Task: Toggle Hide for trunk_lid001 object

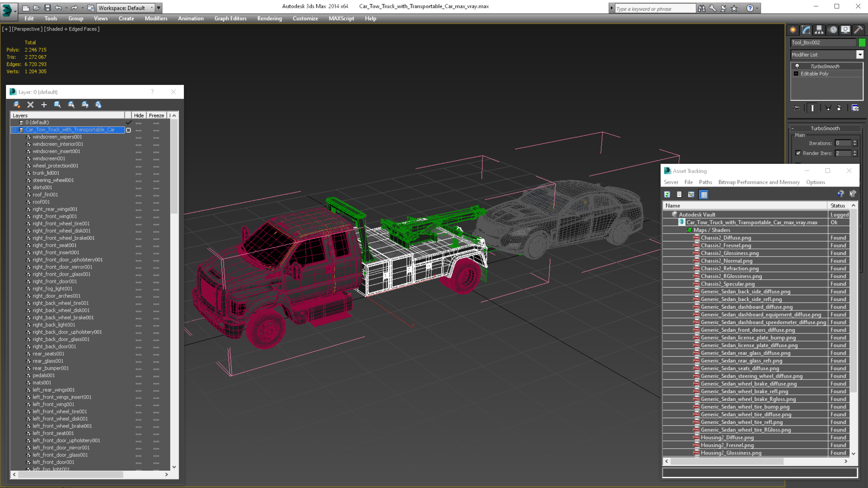Action: 139,174
